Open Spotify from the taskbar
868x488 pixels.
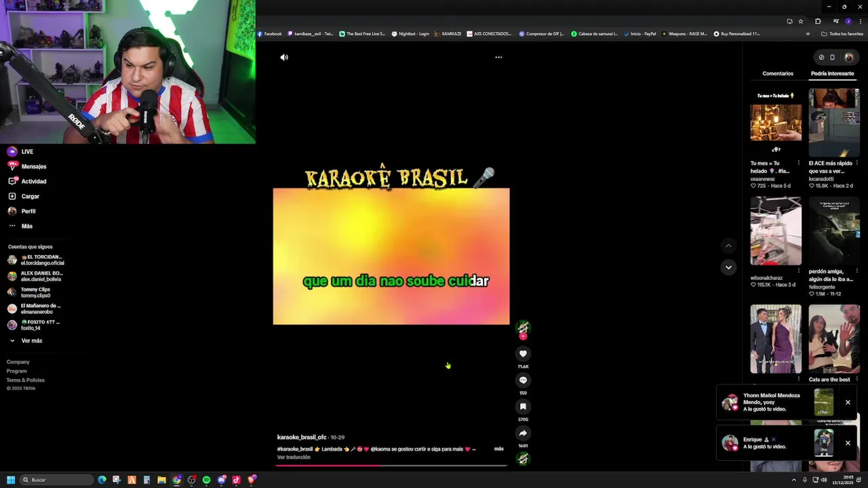(207, 480)
